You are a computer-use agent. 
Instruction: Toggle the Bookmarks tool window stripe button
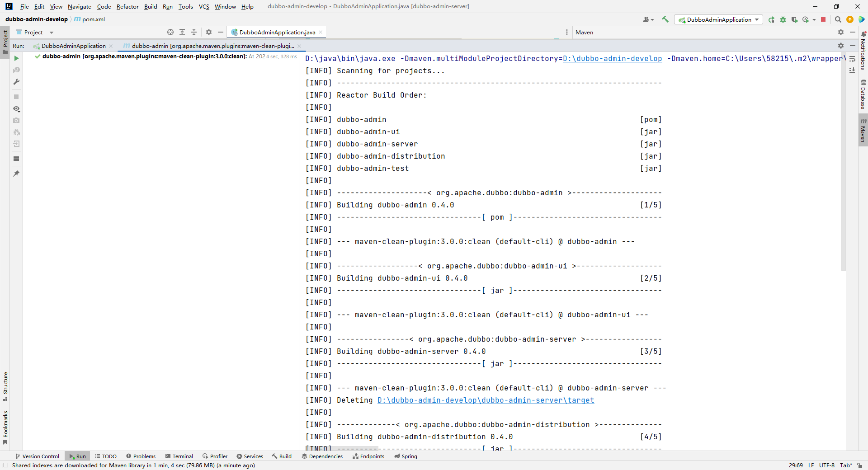[5, 428]
